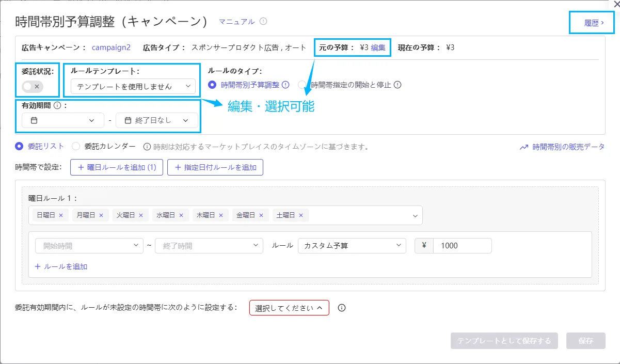The height and width of the screenshot is (364, 620).
Task: Remove 木曜日 tag
Action: tap(221, 215)
